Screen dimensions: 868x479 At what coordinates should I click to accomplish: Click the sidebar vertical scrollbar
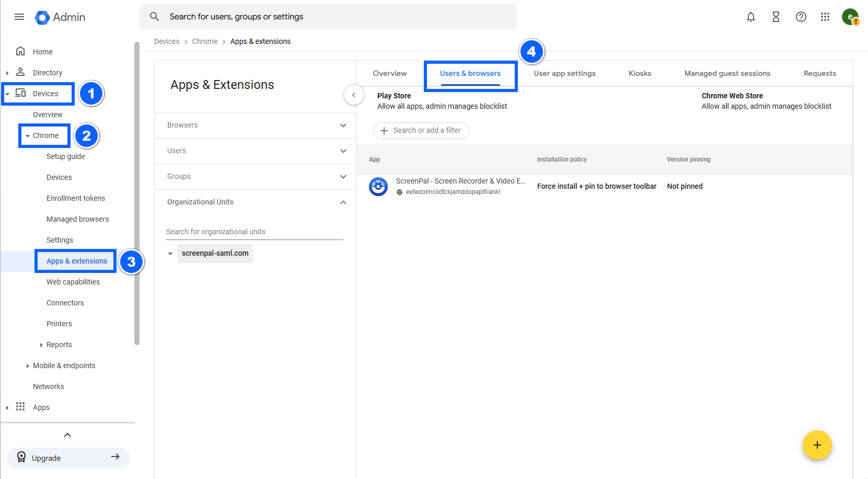[137, 193]
